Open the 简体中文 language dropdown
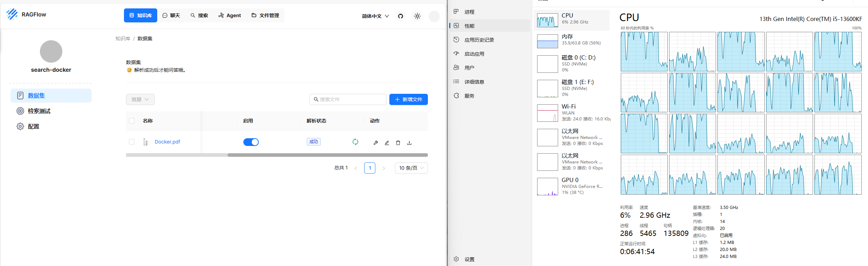 [375, 16]
